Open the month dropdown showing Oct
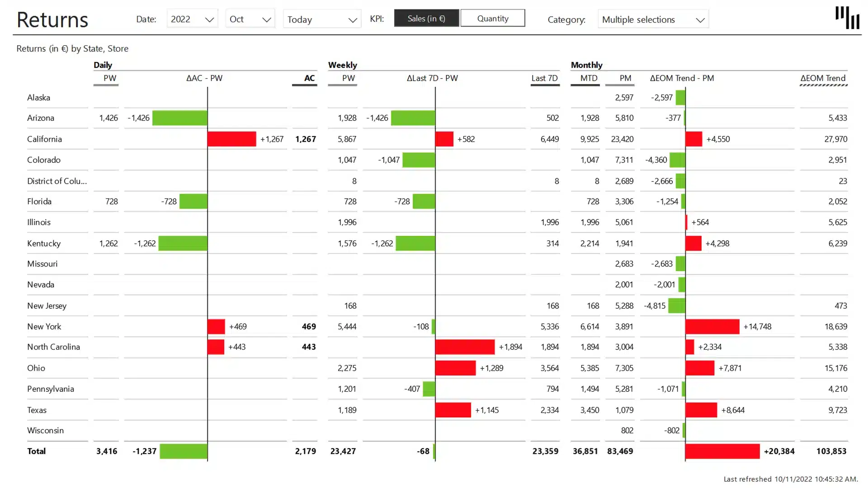This screenshot has height=488, width=868. (250, 19)
